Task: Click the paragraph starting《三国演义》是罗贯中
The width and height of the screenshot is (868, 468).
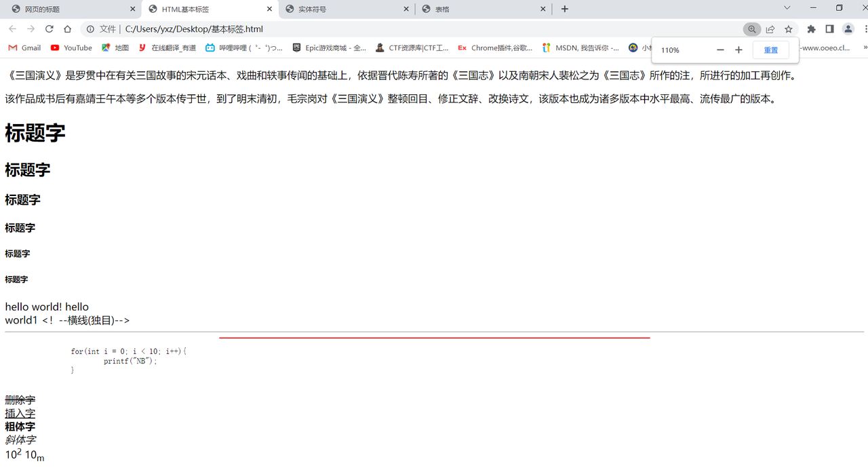Action: click(401, 76)
